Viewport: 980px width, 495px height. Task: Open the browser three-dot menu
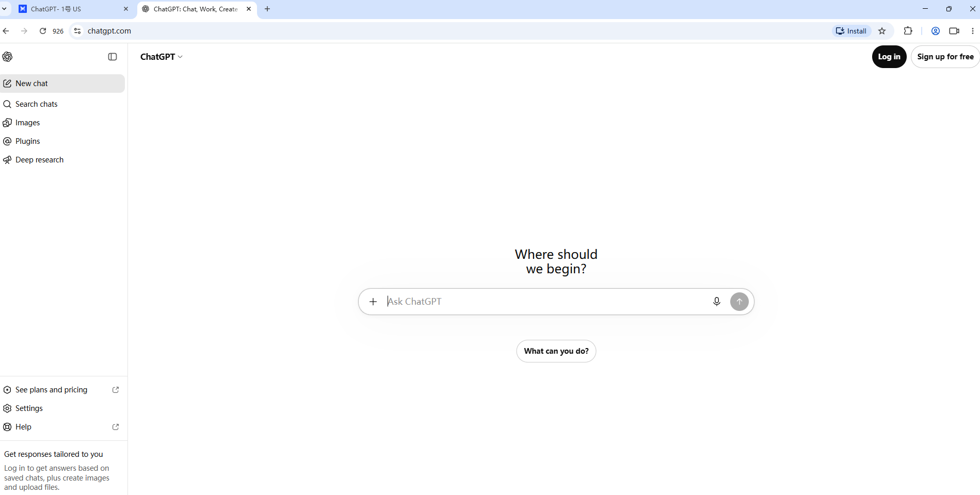tap(973, 31)
